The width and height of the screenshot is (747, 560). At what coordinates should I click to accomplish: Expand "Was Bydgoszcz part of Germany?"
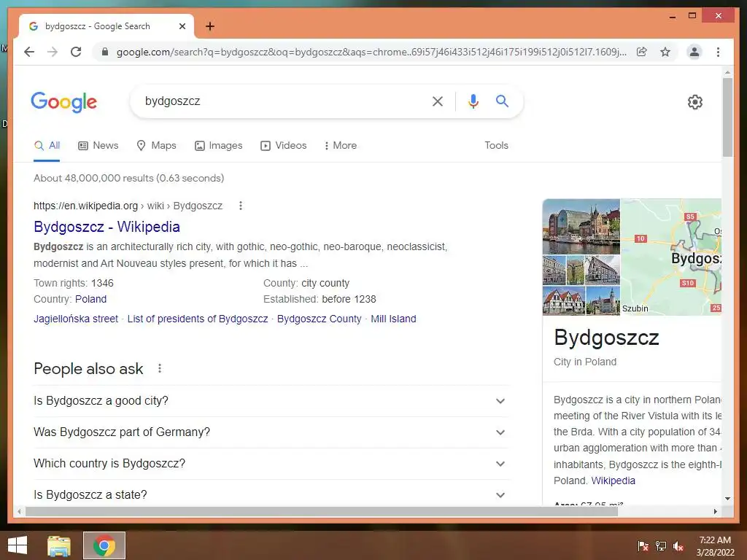[270, 432]
